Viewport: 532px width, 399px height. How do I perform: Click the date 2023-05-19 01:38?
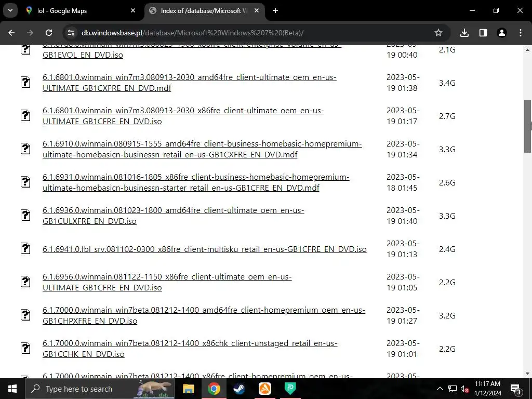(403, 83)
